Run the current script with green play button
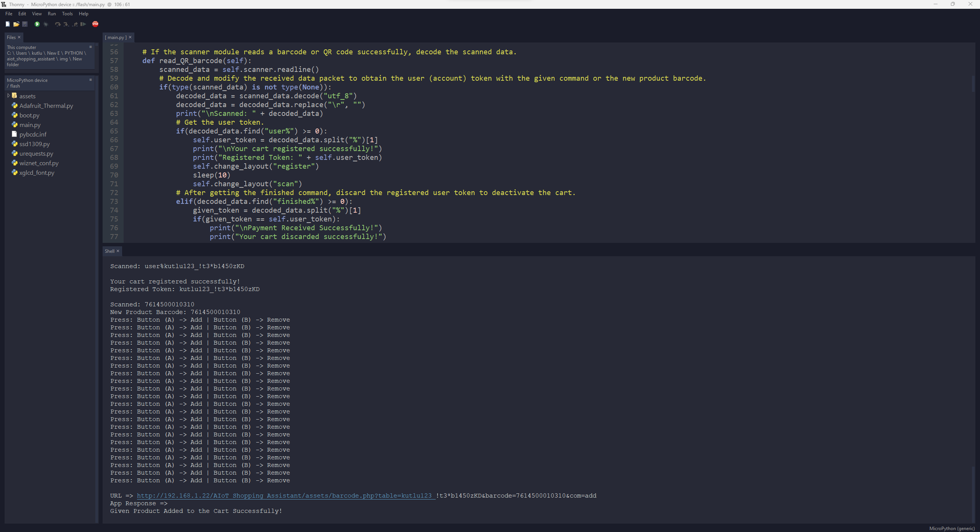Viewport: 980px width, 532px height. click(x=37, y=24)
